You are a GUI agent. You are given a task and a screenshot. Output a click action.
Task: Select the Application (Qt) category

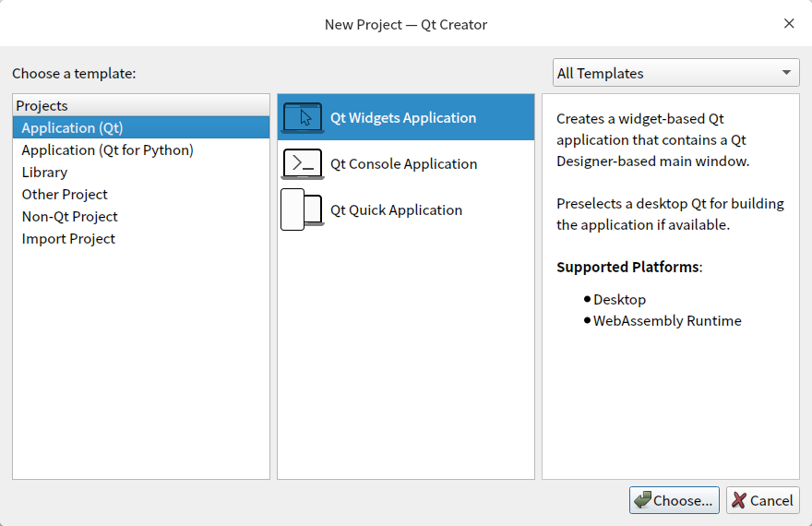pyautogui.click(x=72, y=127)
